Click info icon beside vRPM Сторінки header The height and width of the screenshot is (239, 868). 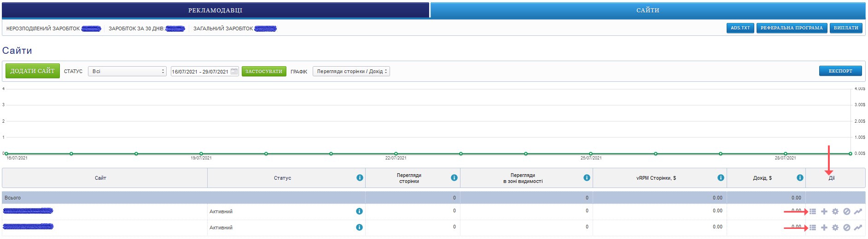click(x=721, y=178)
